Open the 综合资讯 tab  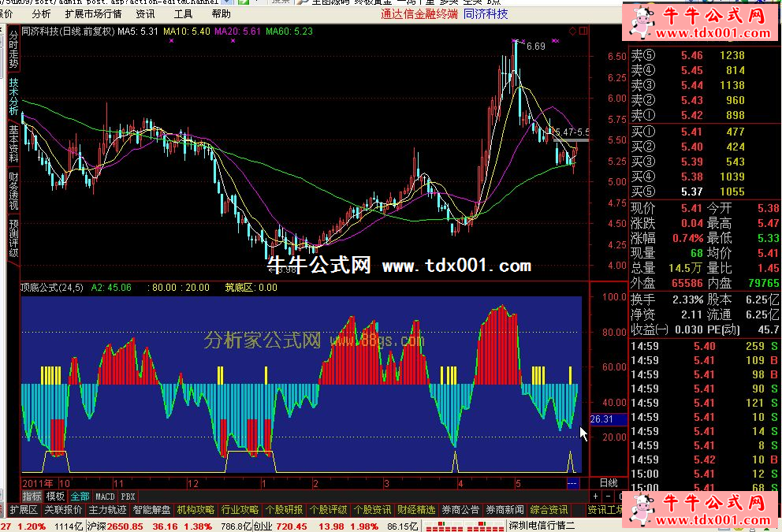point(549,510)
